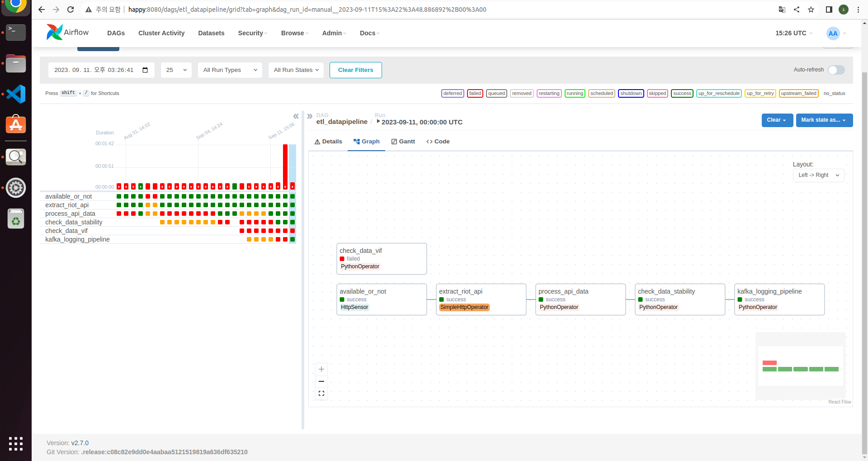
Task: Click the translate icon in the address bar
Action: pyautogui.click(x=782, y=9)
